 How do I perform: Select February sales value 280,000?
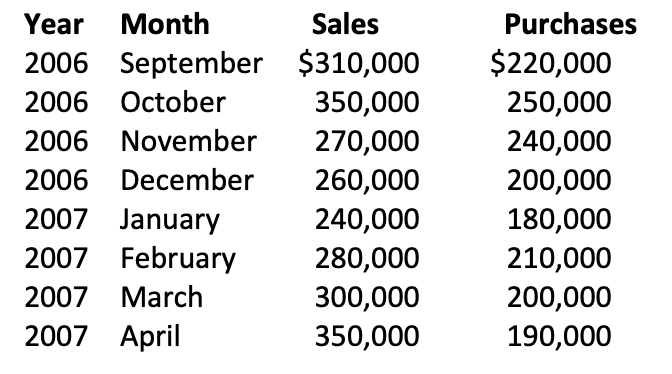pyautogui.click(x=367, y=258)
